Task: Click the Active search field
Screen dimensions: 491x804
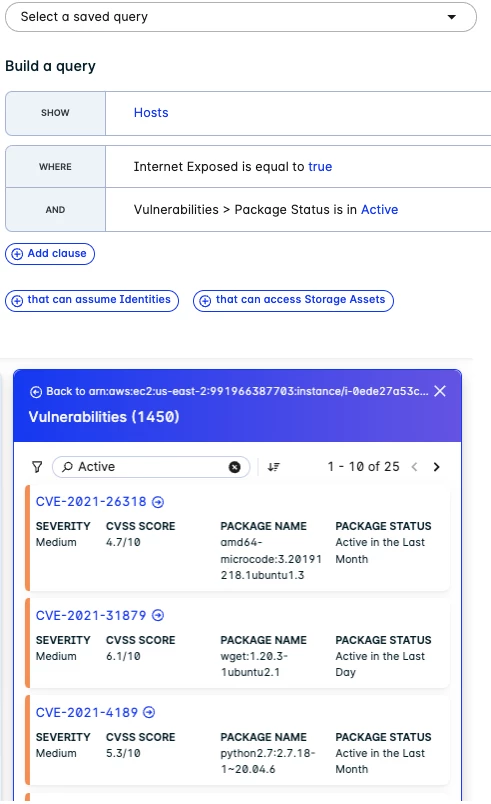Action: [x=151, y=467]
